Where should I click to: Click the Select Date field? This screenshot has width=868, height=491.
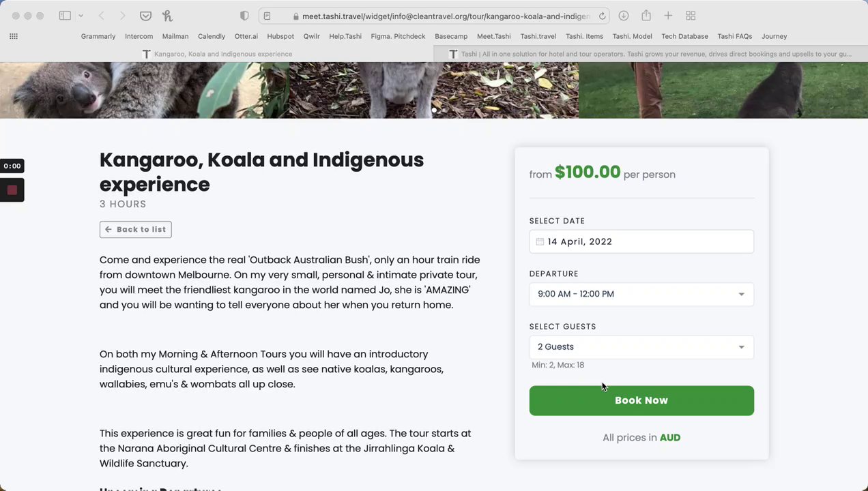tap(641, 241)
